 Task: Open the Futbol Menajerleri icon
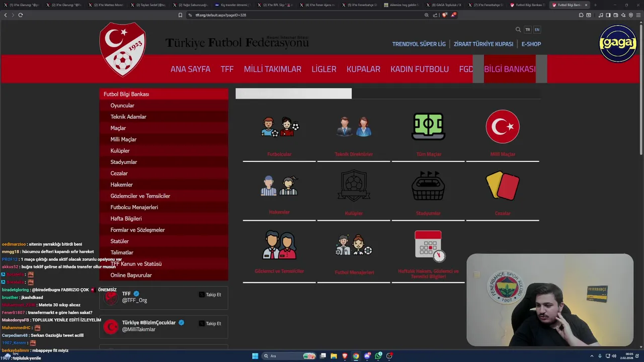click(354, 245)
